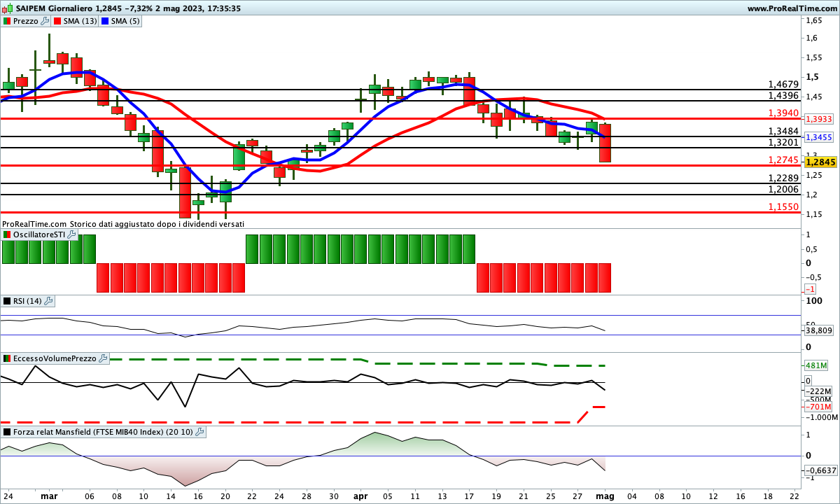Select the Forza relat Mansfield panel label
Screen dimensions: 840x504
click(104, 432)
